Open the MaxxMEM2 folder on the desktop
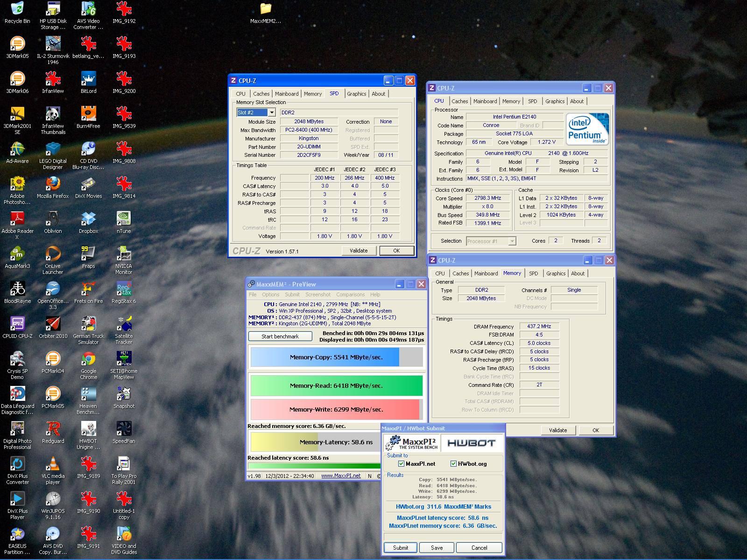 tap(266, 13)
